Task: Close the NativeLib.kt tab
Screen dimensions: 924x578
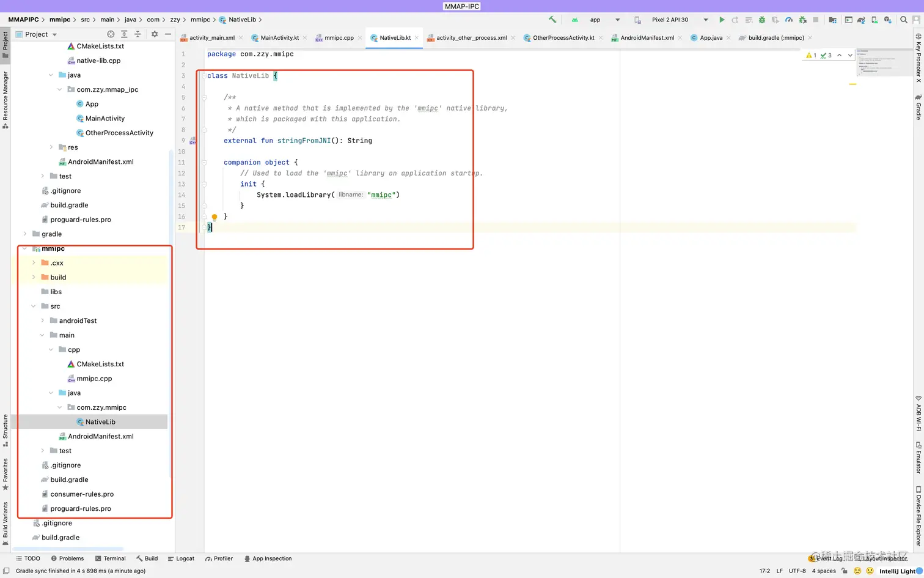Action: pos(417,38)
